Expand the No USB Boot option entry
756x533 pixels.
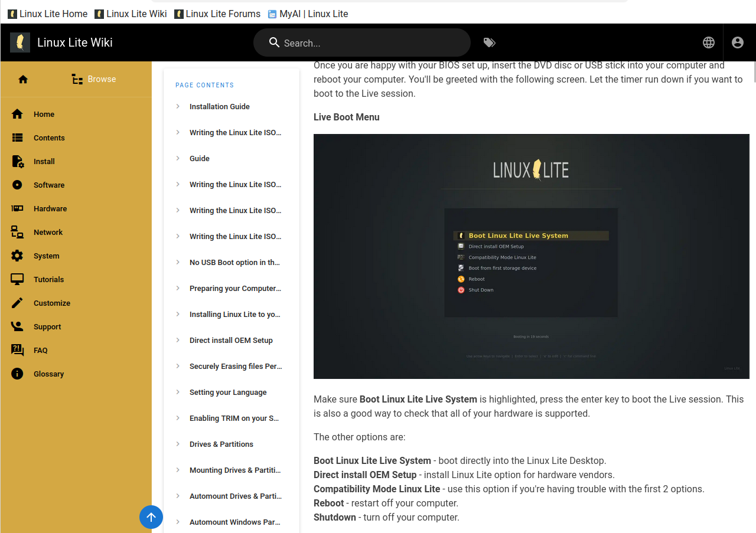(232, 263)
